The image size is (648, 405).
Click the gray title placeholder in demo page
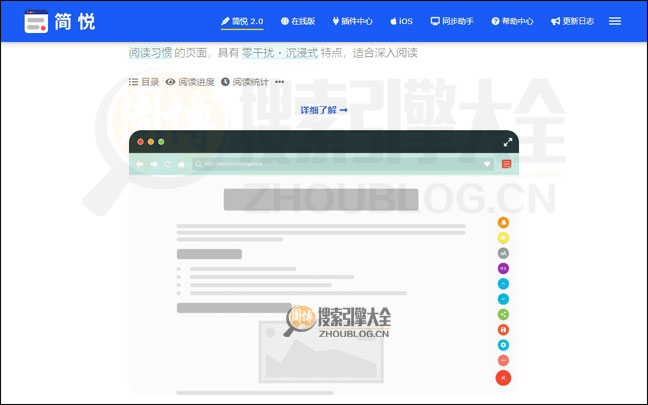(x=321, y=200)
